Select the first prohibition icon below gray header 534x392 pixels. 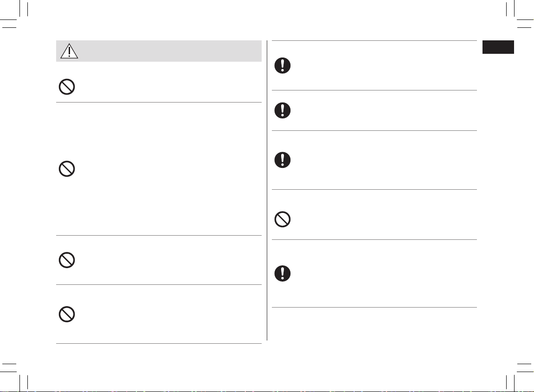[67, 87]
